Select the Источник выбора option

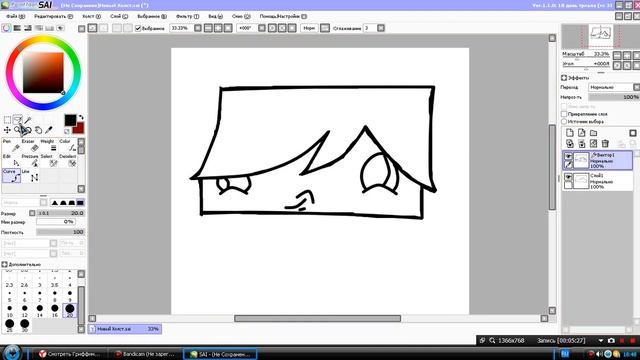tap(564, 121)
